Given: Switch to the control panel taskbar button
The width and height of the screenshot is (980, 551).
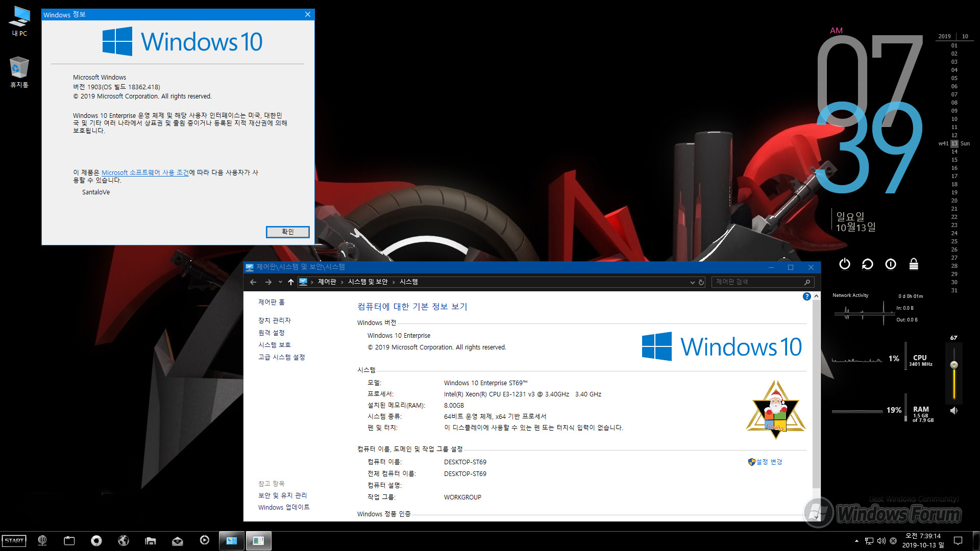Looking at the screenshot, I should coord(232,541).
